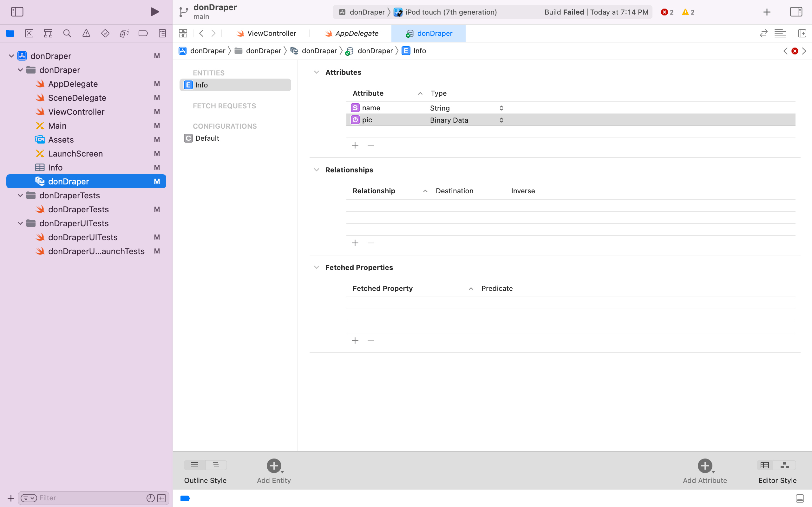Open the pic attribute type dropdown
The width and height of the screenshot is (812, 507).
click(501, 120)
